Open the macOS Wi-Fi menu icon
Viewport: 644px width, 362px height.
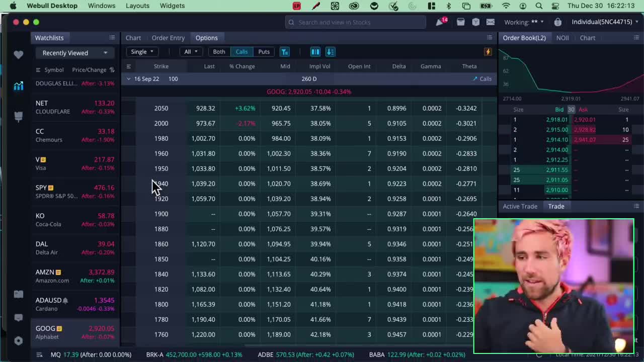506,6
